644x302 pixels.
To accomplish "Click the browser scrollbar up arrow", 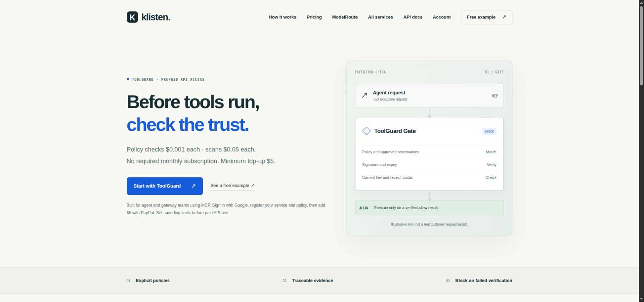I will tap(641, 2).
